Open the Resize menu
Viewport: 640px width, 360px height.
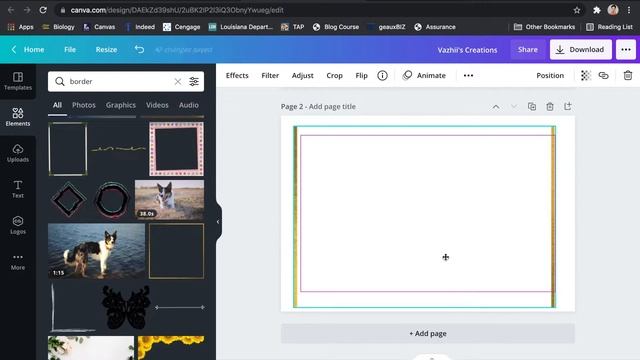(106, 49)
